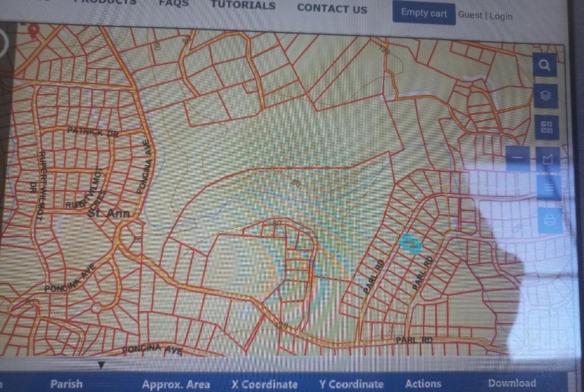The image size is (584, 392).
Task: Click the Login link
Action: [501, 16]
